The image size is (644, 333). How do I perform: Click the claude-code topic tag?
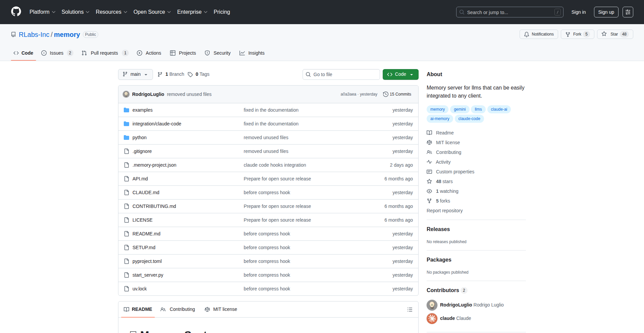pyautogui.click(x=469, y=119)
